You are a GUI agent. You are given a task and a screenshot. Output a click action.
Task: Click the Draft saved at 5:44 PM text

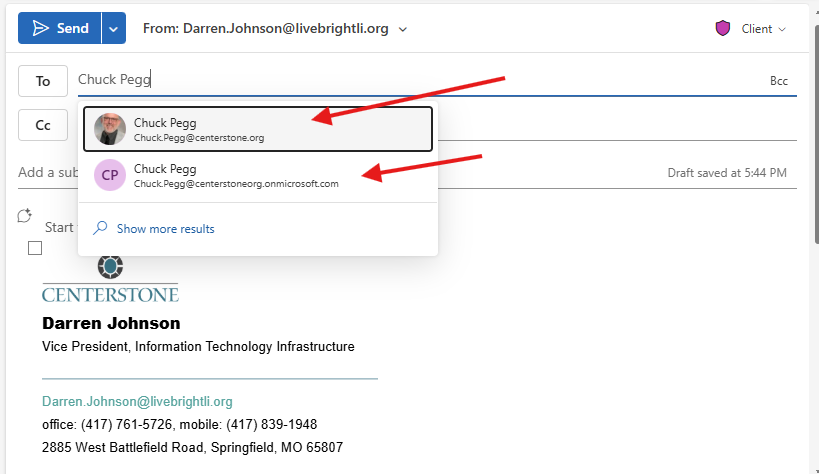[727, 173]
